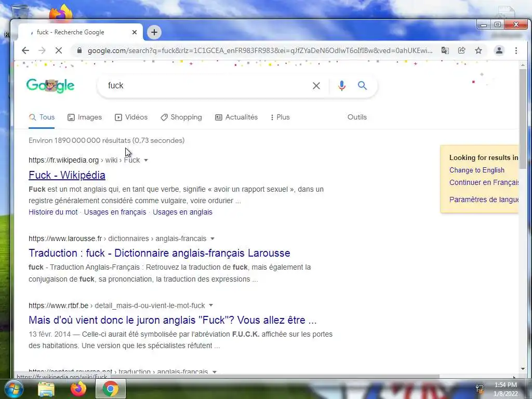The width and height of the screenshot is (532, 399).
Task: Bookmark this page with the star icon
Action: point(478,50)
